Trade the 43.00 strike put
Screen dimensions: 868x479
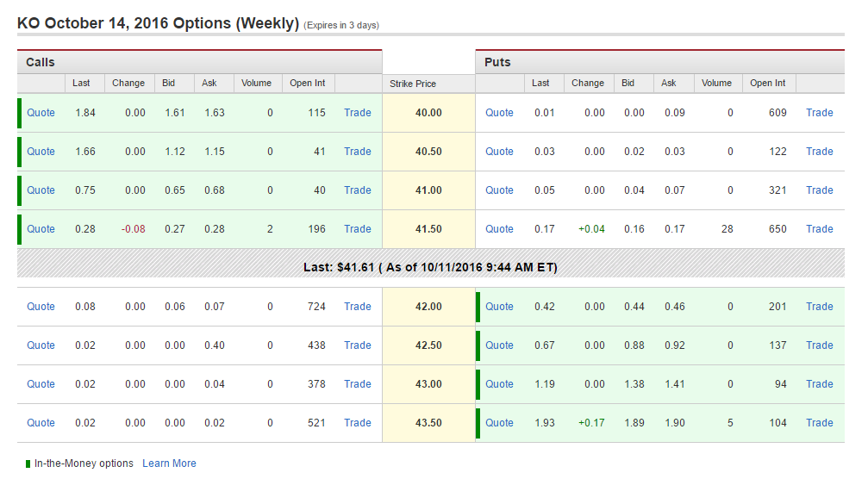[819, 384]
